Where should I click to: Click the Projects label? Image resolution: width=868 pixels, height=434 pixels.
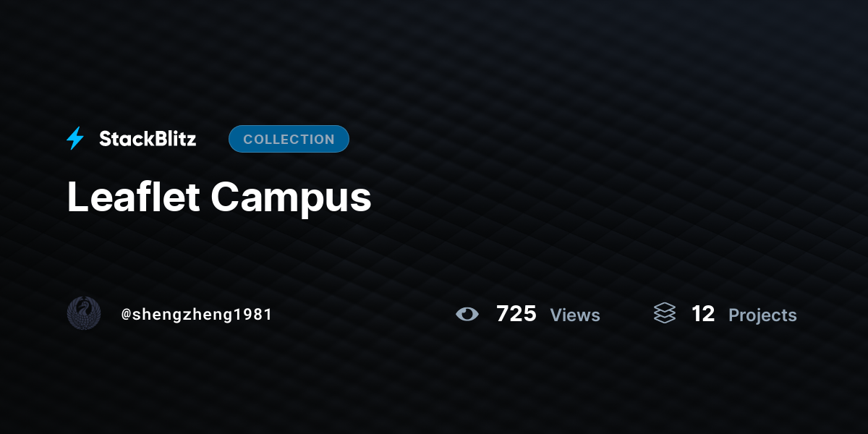click(762, 315)
